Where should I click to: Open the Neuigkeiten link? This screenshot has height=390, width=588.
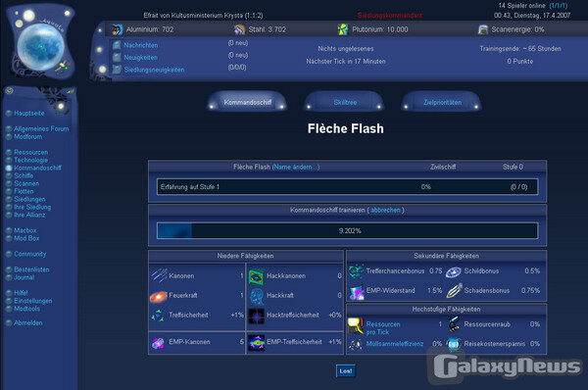140,58
